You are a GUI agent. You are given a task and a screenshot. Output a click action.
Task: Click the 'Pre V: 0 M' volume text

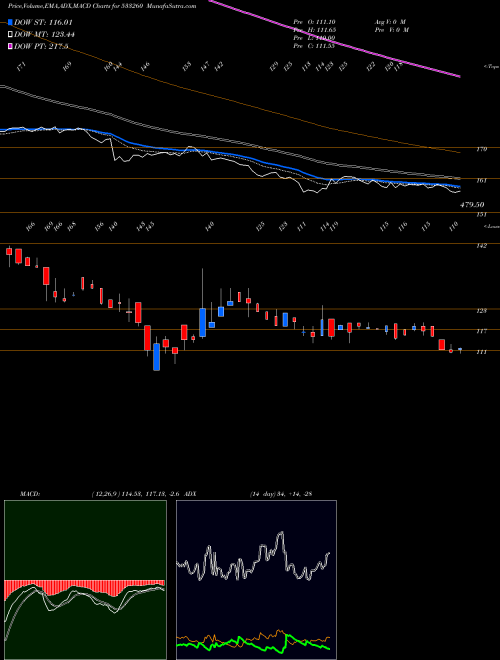pos(391,30)
